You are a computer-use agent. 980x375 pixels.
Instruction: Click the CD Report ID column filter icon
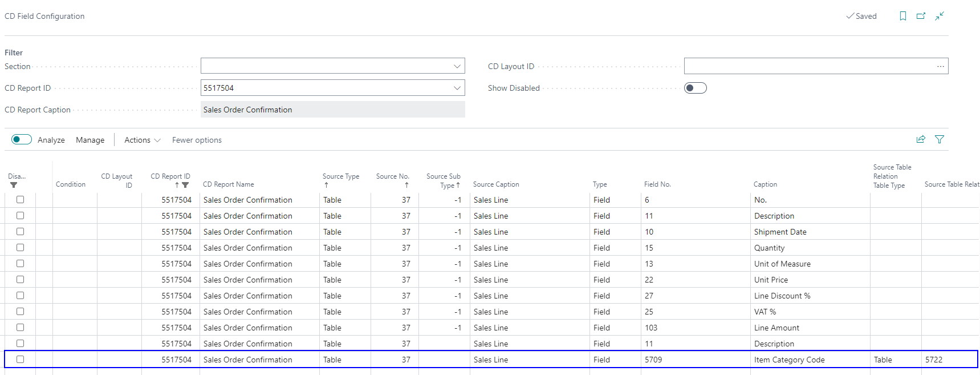185,185
